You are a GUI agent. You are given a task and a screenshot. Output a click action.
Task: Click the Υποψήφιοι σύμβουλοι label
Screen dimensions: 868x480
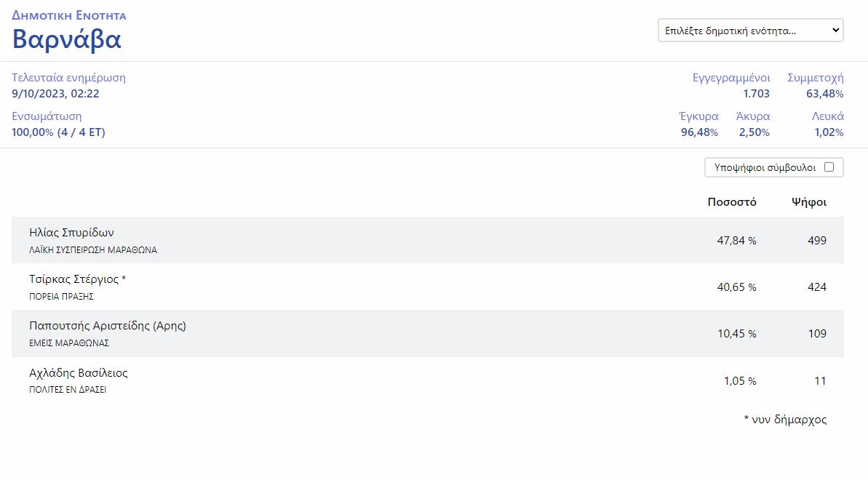tap(764, 167)
